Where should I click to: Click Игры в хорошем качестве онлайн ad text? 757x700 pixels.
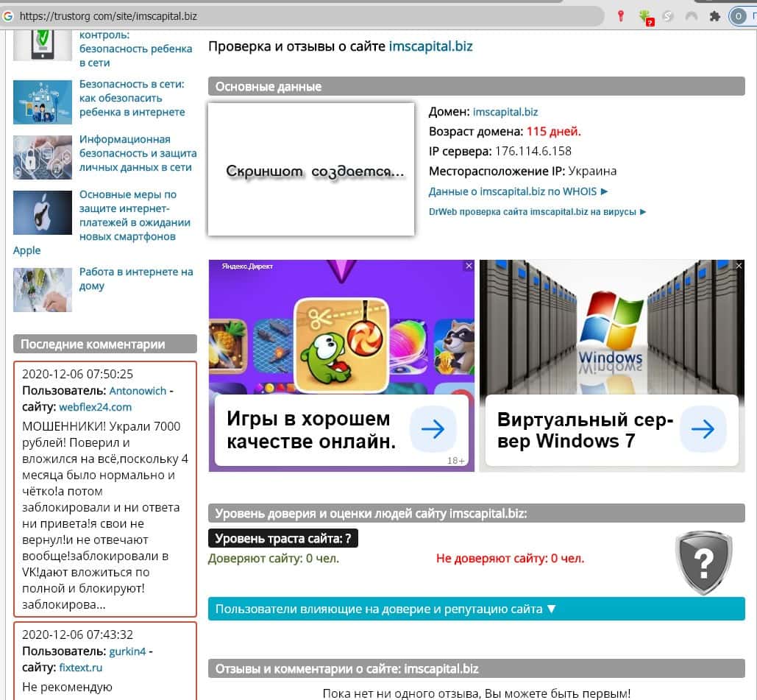pos(311,430)
